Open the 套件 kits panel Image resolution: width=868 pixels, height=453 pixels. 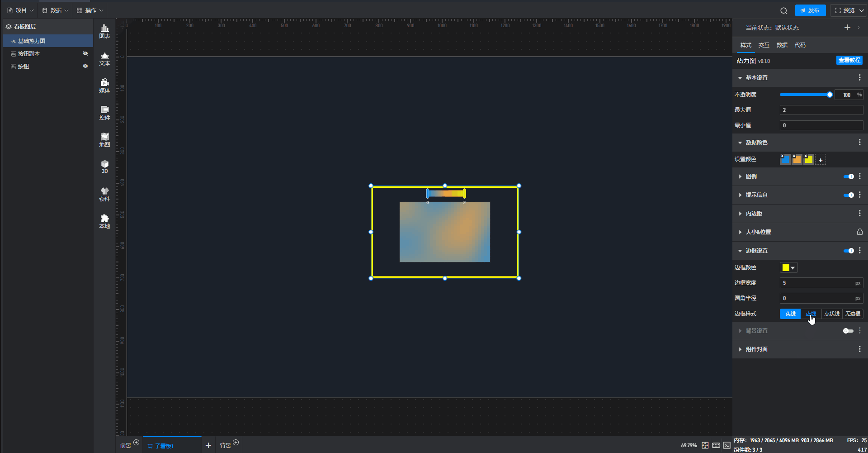[104, 194]
